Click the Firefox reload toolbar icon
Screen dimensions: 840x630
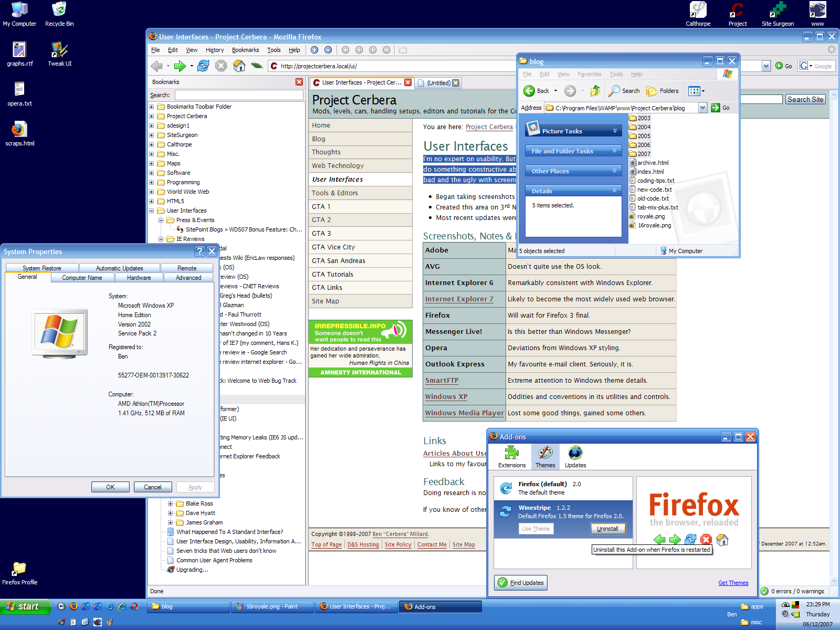203,66
